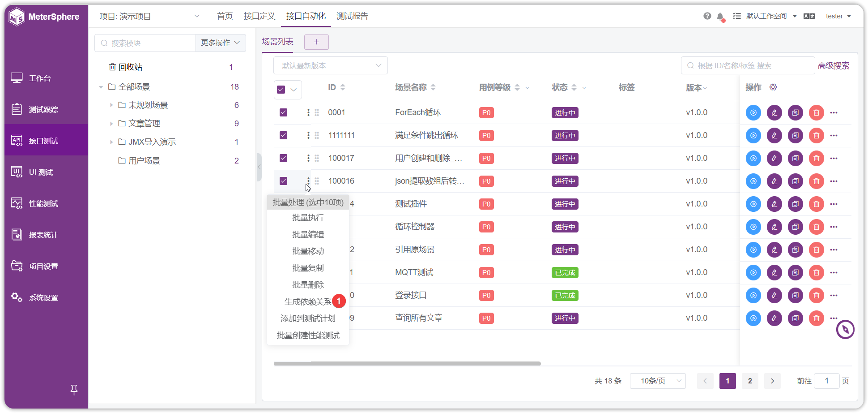Uncheck the 0001 ForEach循环 row checkbox
This screenshot has height=413, width=868.
[x=283, y=112]
